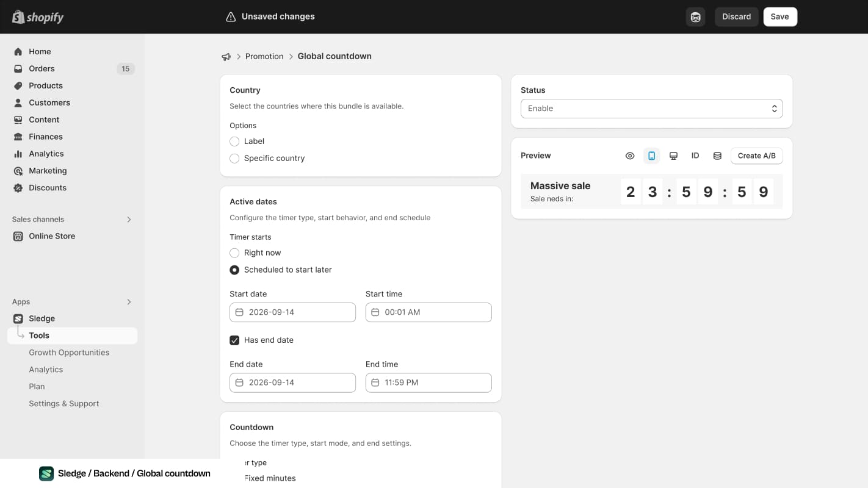This screenshot has height=488, width=868.
Task: Click the Online Store icon
Action: click(x=18, y=237)
